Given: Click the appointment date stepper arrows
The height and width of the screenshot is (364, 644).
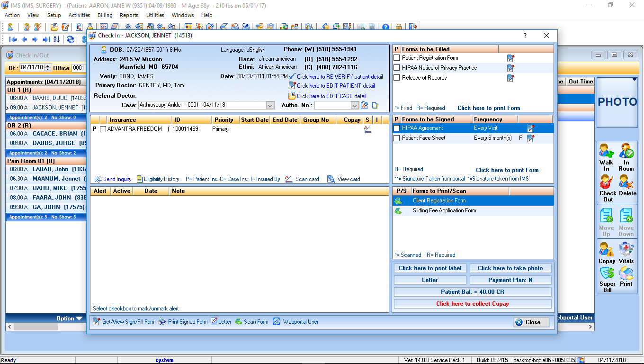Looking at the screenshot, I should (47, 68).
